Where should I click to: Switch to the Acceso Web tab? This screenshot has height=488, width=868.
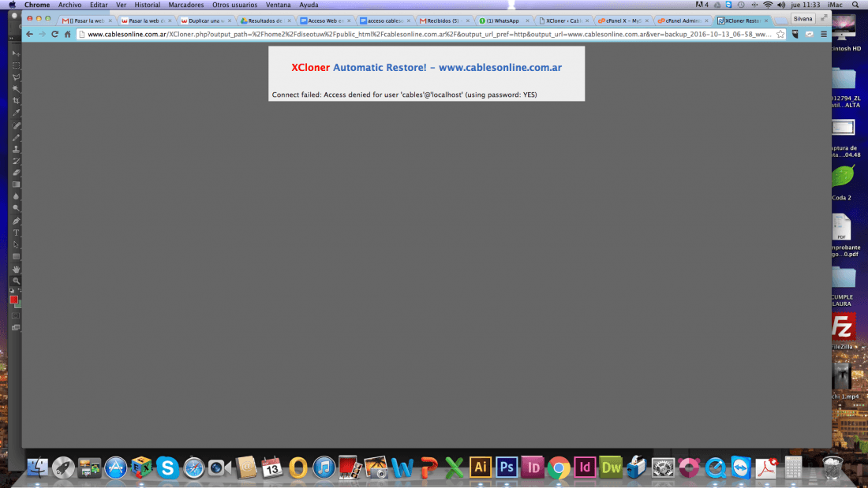tap(324, 21)
